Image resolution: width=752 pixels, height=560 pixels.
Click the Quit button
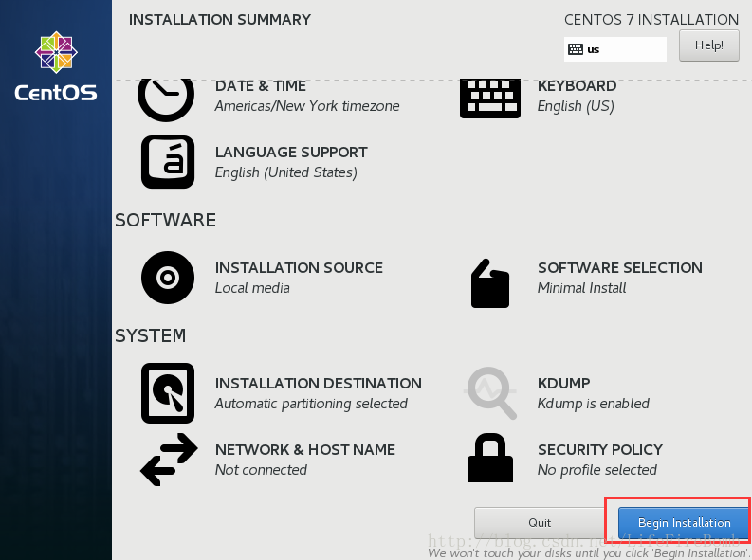click(540, 523)
